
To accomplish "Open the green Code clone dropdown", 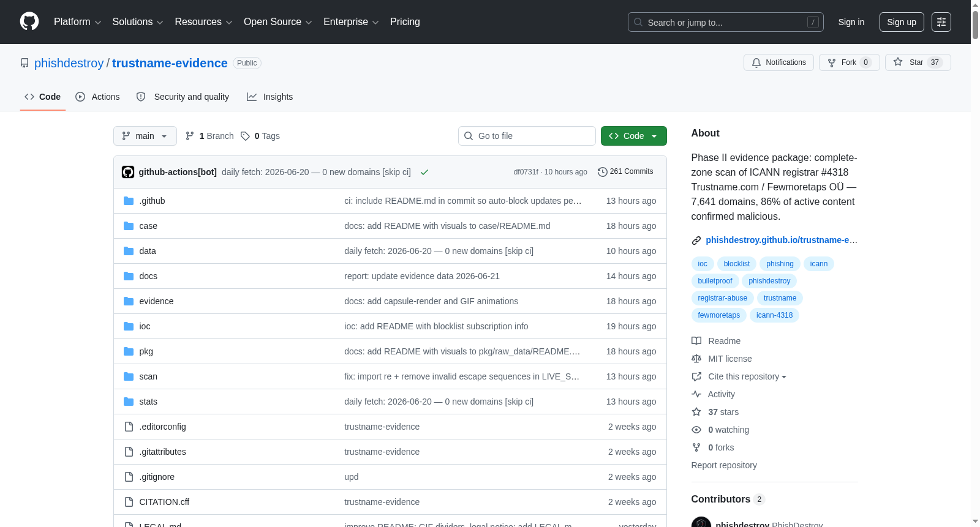I will click(634, 136).
